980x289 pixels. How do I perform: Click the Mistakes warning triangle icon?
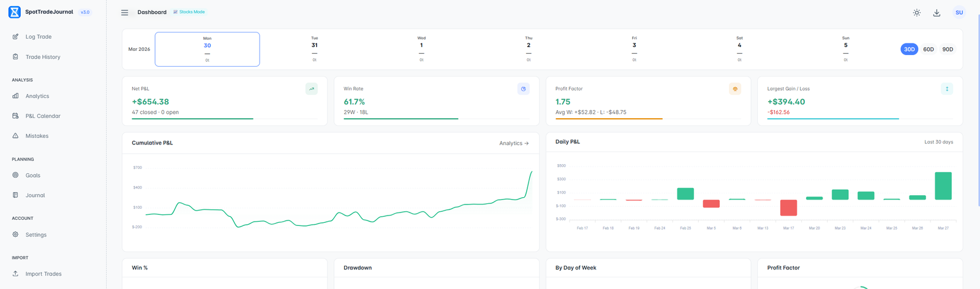click(15, 135)
